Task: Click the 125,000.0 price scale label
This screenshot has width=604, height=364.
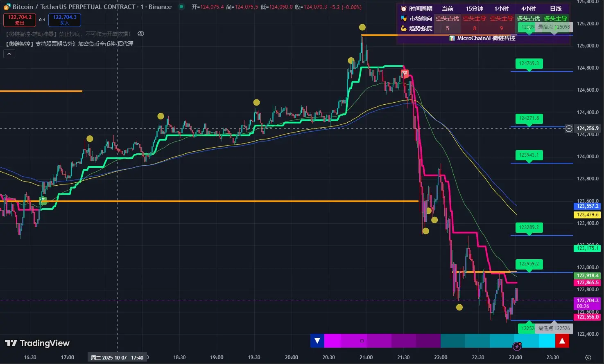Action: click(x=588, y=46)
